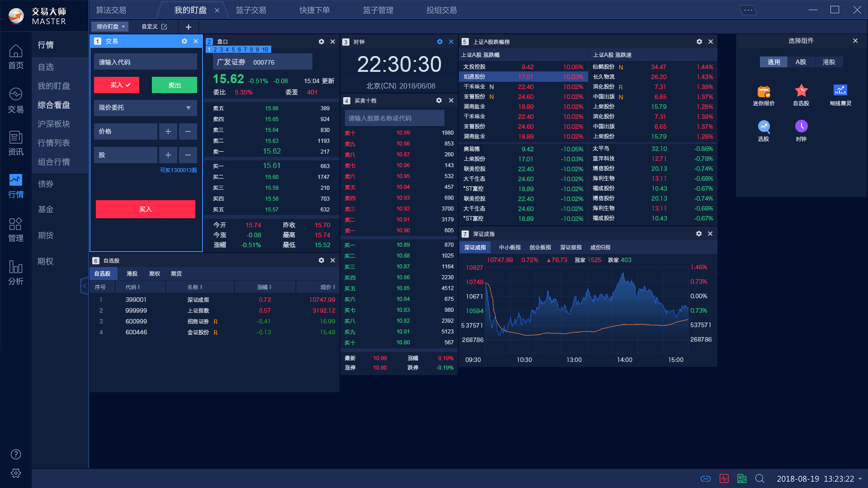Collapse the left sidebar panel arrow
The height and width of the screenshot is (488, 868).
coord(84,286)
